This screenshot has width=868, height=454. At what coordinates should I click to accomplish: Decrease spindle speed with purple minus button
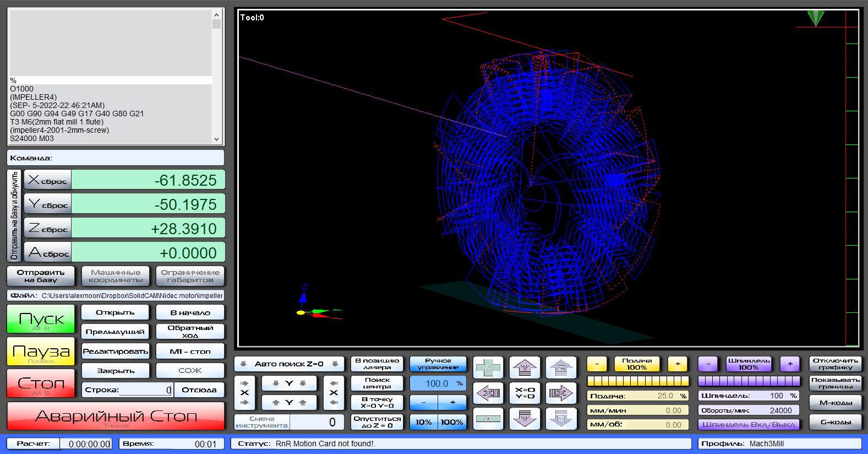[x=708, y=364]
